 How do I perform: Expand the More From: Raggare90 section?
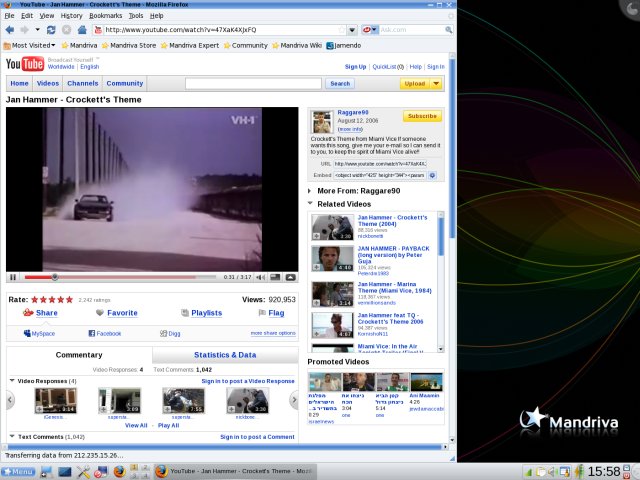click(310, 190)
